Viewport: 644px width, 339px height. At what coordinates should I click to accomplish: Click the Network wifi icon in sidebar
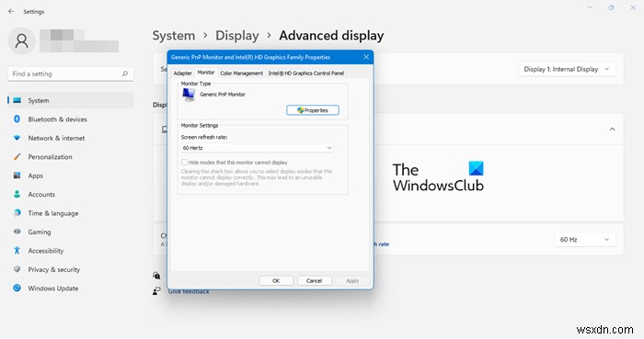(17, 138)
